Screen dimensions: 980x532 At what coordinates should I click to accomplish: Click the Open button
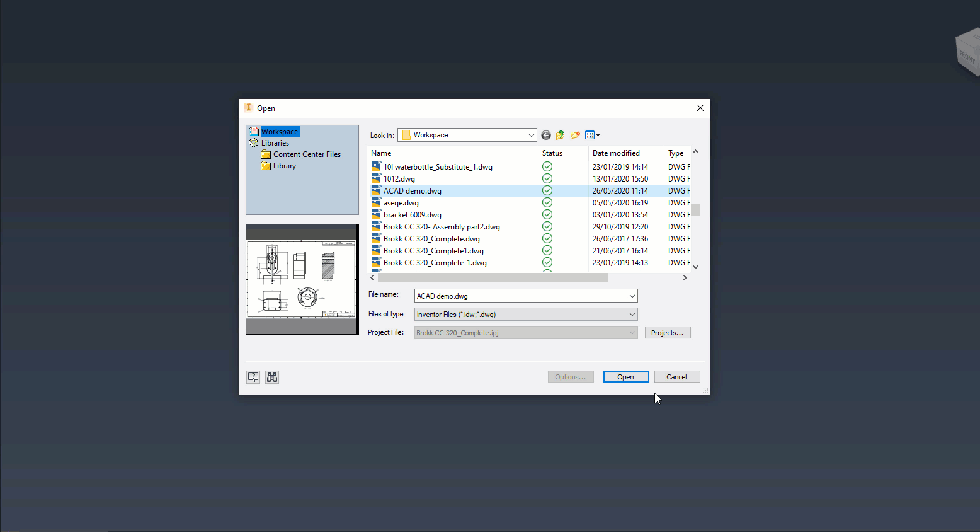click(x=625, y=377)
